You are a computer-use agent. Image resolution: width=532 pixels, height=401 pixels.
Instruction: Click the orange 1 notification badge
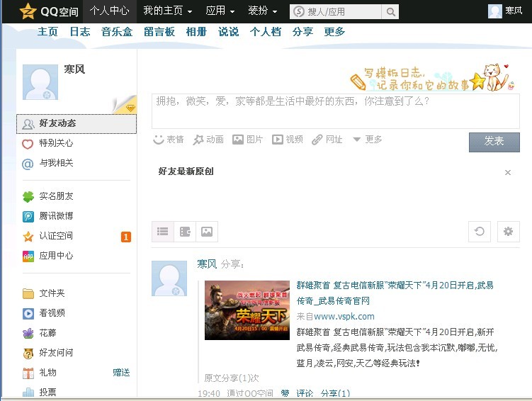coord(126,237)
